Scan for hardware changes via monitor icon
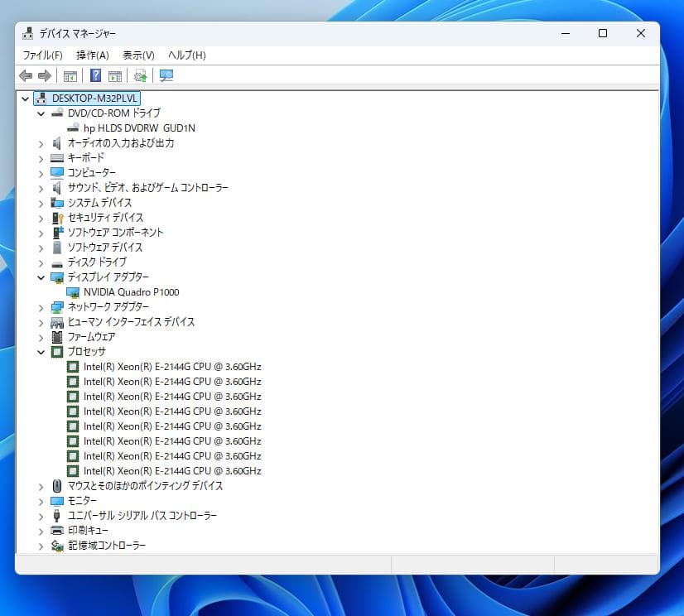The width and height of the screenshot is (684, 616). point(166,75)
